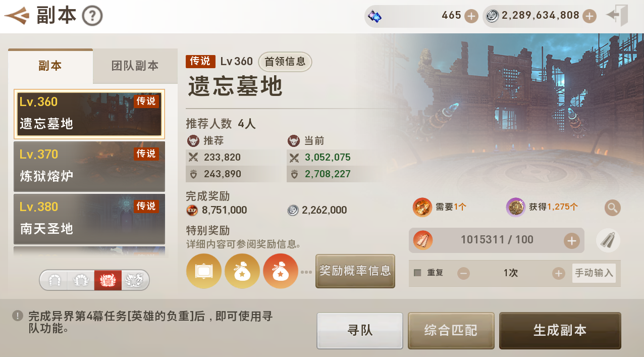Toggle the 重复 checkbox
Image resolution: width=644 pixels, height=357 pixels.
[x=417, y=273]
